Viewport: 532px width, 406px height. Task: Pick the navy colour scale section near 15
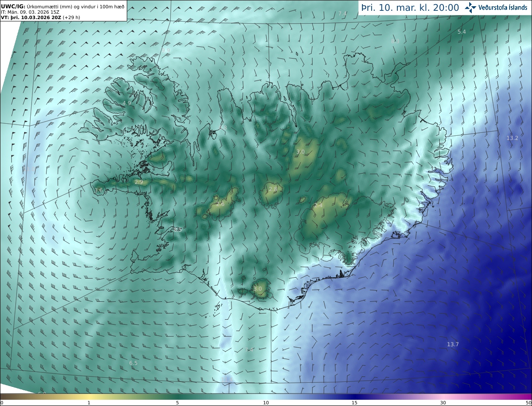355,396
